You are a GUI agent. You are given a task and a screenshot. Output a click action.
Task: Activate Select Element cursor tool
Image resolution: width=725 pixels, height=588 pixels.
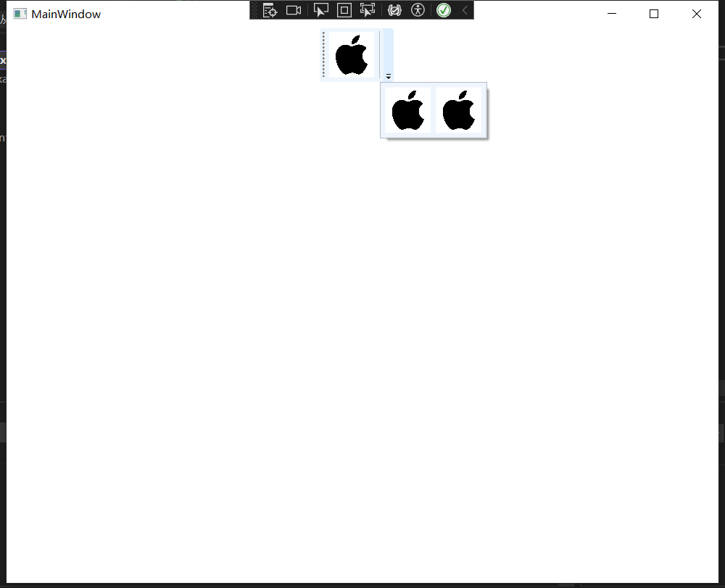click(x=321, y=10)
